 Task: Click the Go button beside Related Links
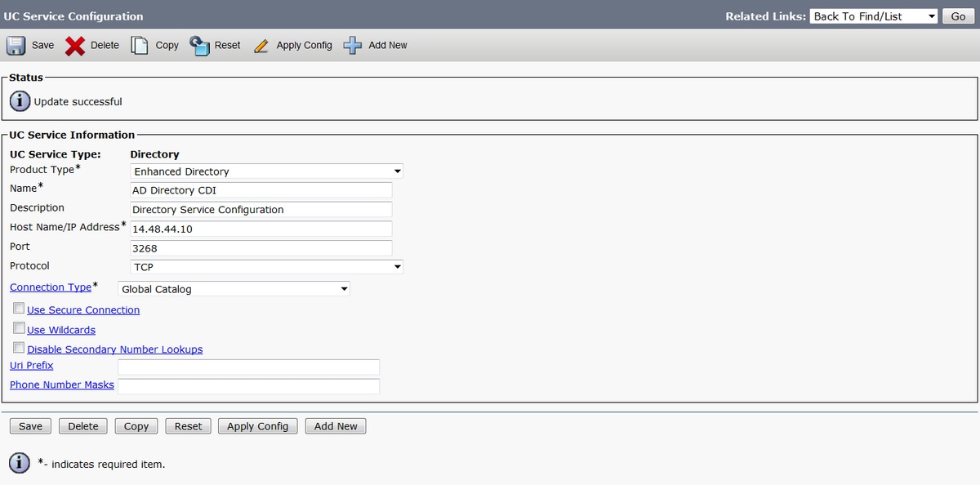(959, 16)
